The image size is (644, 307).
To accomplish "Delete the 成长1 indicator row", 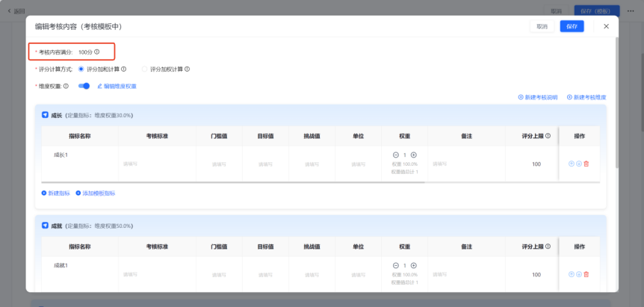I will tap(586, 164).
